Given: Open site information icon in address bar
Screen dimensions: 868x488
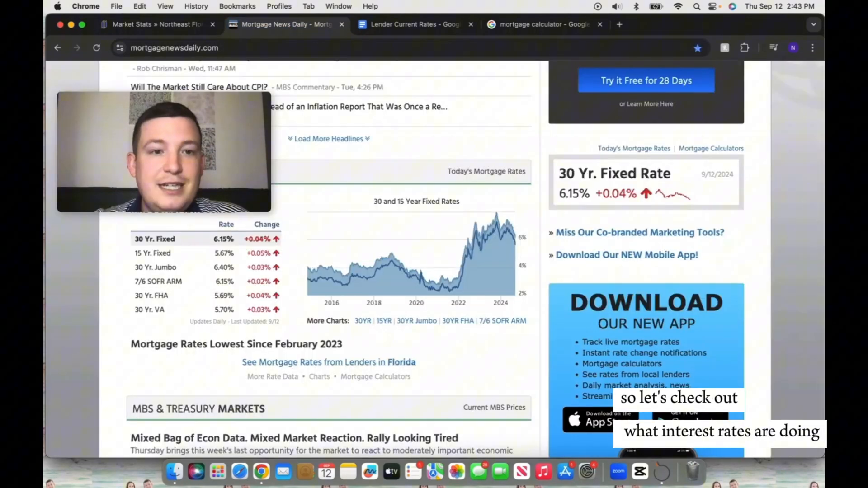Looking at the screenshot, I should (x=119, y=48).
